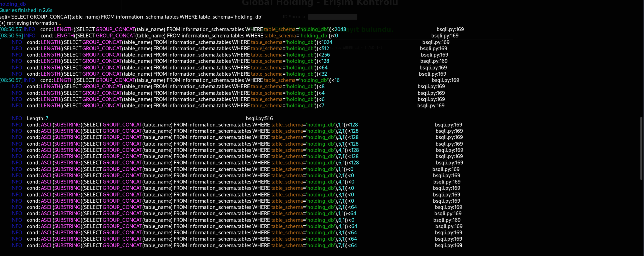Click the ID Sorgula input field behind terminal

pyautogui.click(x=332, y=17)
